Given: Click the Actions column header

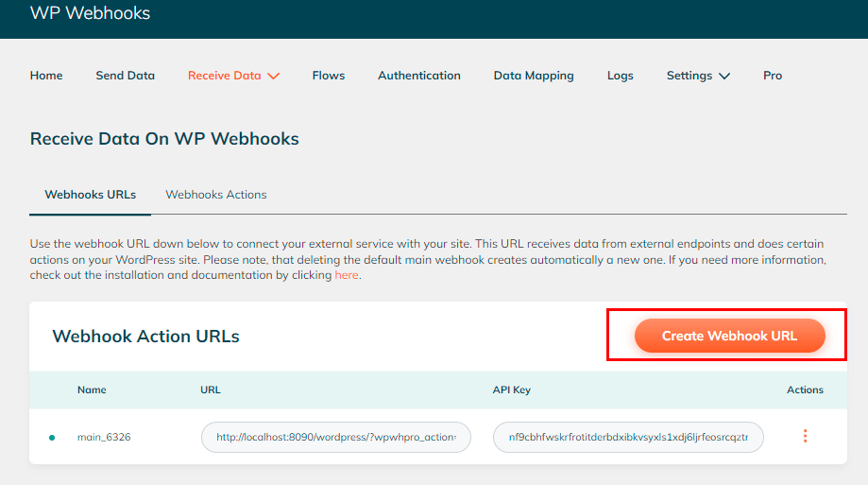Looking at the screenshot, I should tap(805, 390).
